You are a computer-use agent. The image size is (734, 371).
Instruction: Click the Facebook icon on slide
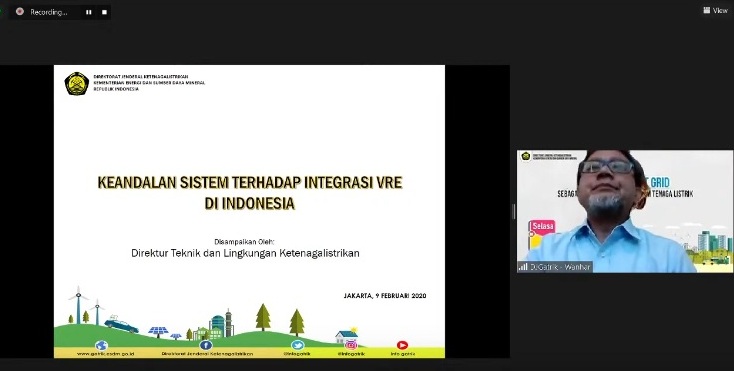[206, 346]
